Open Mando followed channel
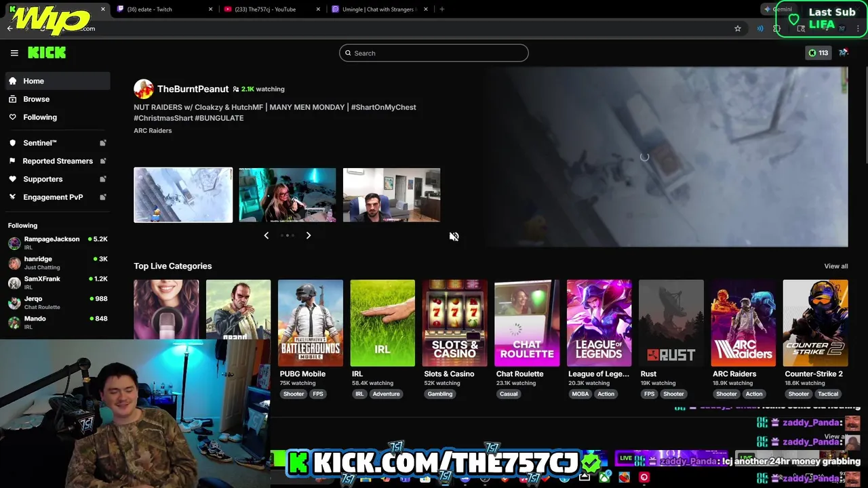This screenshot has height=488, width=868. 58,322
